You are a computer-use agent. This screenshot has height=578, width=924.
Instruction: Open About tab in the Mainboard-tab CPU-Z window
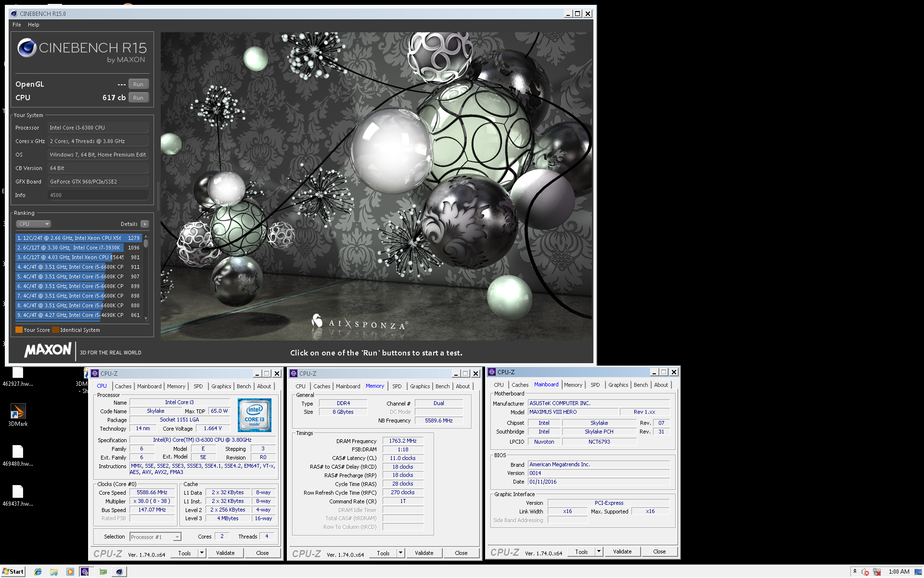click(661, 385)
